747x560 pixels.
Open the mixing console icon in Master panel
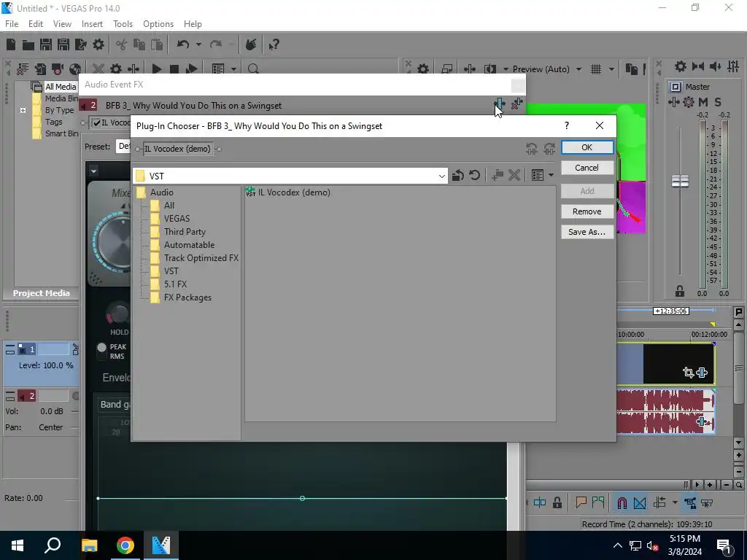pyautogui.click(x=732, y=66)
